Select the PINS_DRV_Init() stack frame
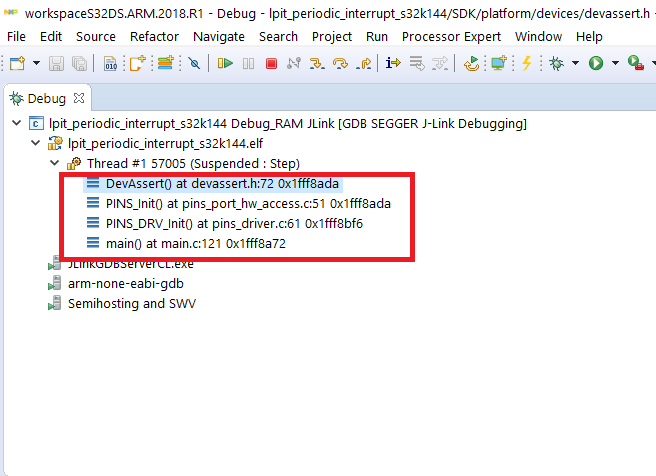The height and width of the screenshot is (476, 656). pyautogui.click(x=234, y=224)
